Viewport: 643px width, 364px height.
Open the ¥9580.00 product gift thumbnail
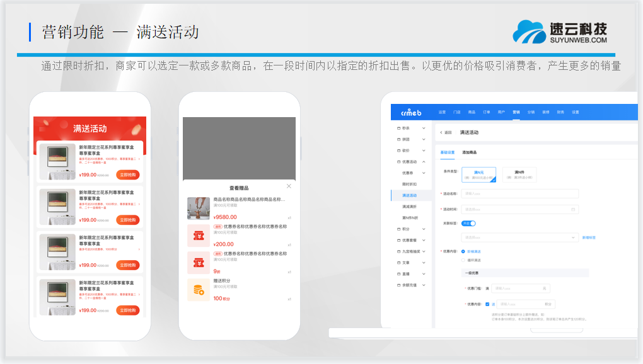point(199,208)
